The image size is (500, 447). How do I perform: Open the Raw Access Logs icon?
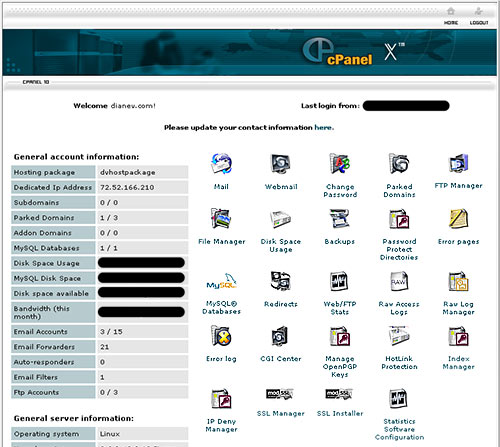[399, 281]
